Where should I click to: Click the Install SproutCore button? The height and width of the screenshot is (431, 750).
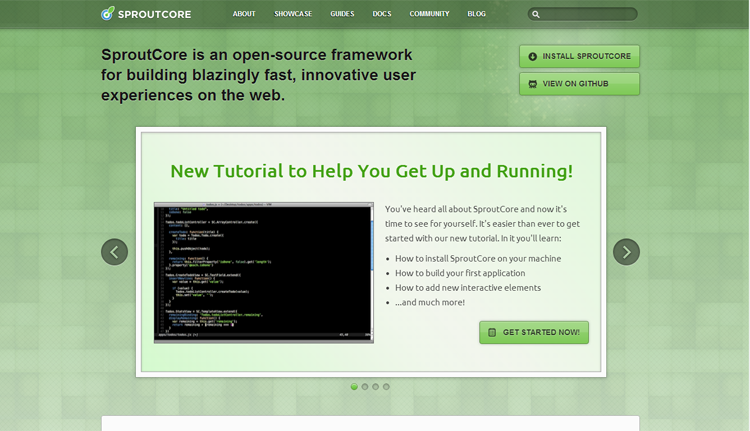(579, 56)
